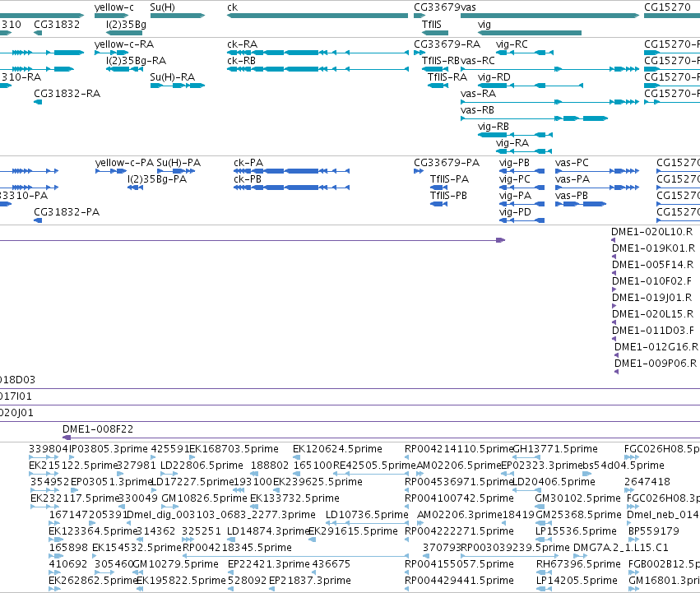700x593 pixels.
Task: Click the RE42505.5prime EST label
Action: 374,466
